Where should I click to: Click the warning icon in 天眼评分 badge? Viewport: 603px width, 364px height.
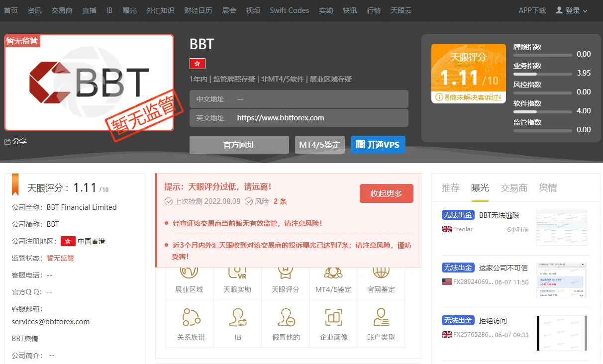(439, 97)
